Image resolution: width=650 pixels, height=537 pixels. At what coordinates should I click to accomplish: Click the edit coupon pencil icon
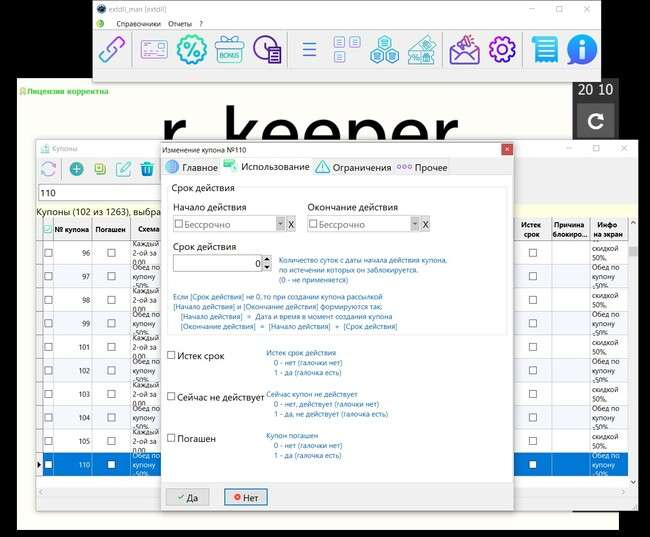coord(124,169)
